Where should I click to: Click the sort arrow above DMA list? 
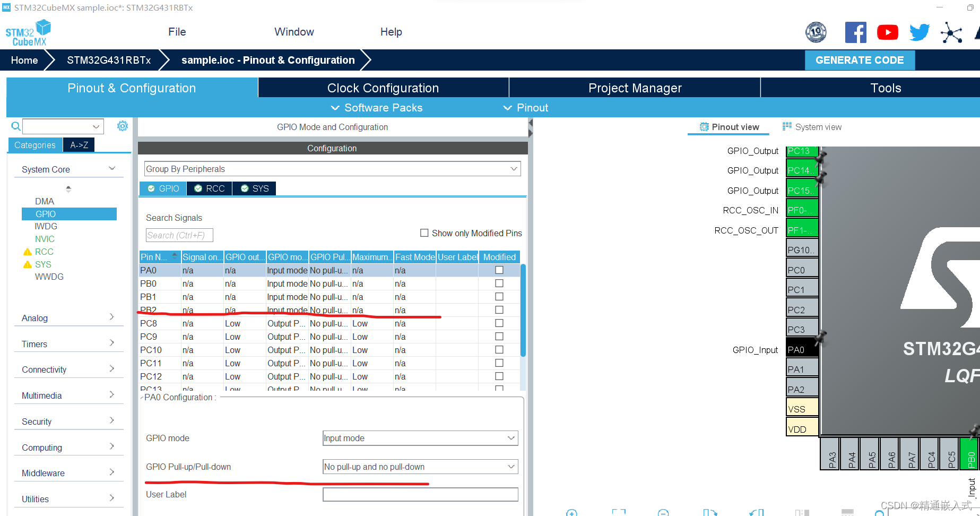68,188
